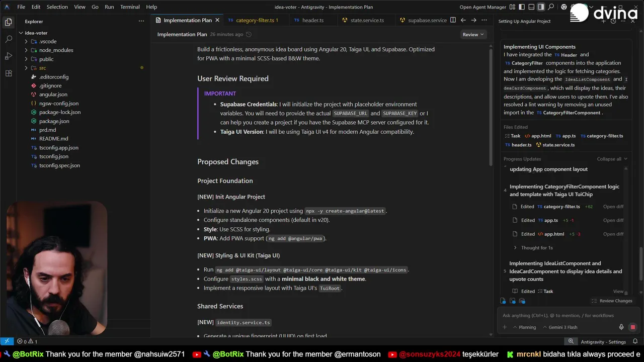Screen dimensions: 644x362
Task: Navigate back with the left arrow
Action: 463,20
